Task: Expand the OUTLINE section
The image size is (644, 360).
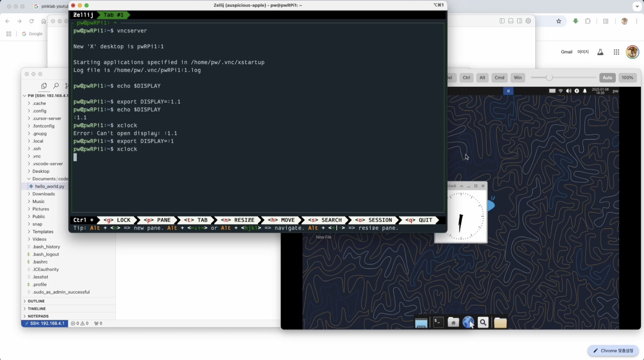Action: [x=36, y=301]
